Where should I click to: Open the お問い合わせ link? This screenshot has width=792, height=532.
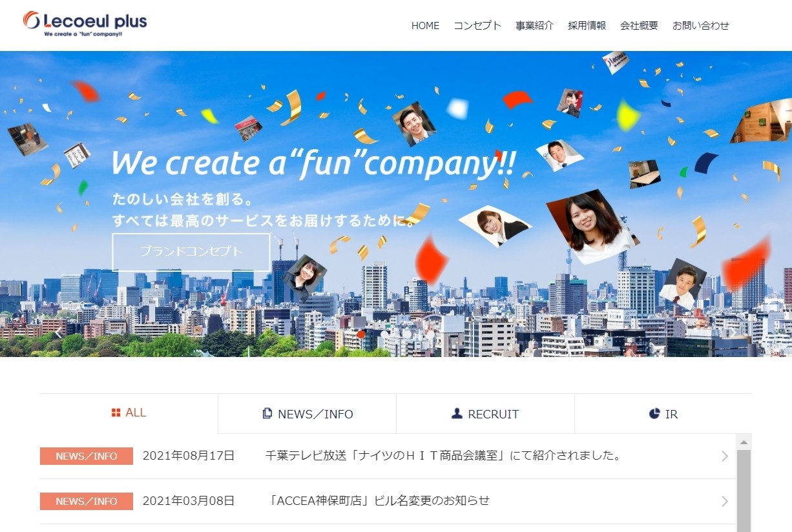(700, 26)
